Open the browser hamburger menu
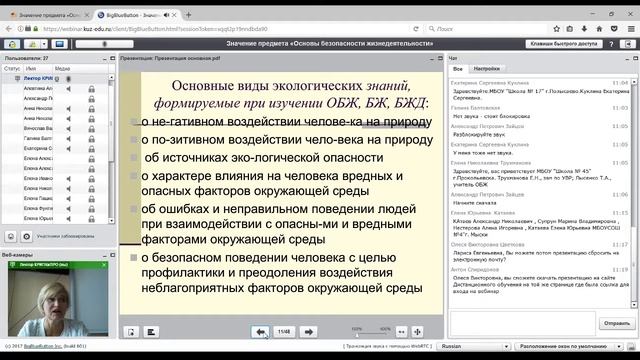 pos(631,29)
